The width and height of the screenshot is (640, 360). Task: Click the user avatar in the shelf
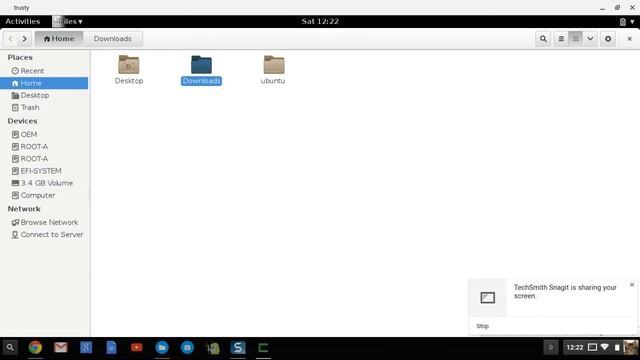click(631, 348)
